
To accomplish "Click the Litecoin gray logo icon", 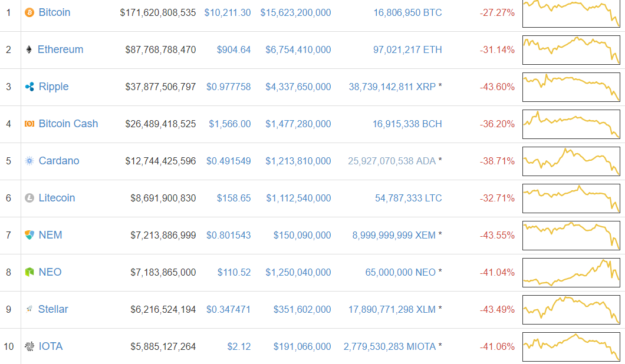I will coord(29,198).
